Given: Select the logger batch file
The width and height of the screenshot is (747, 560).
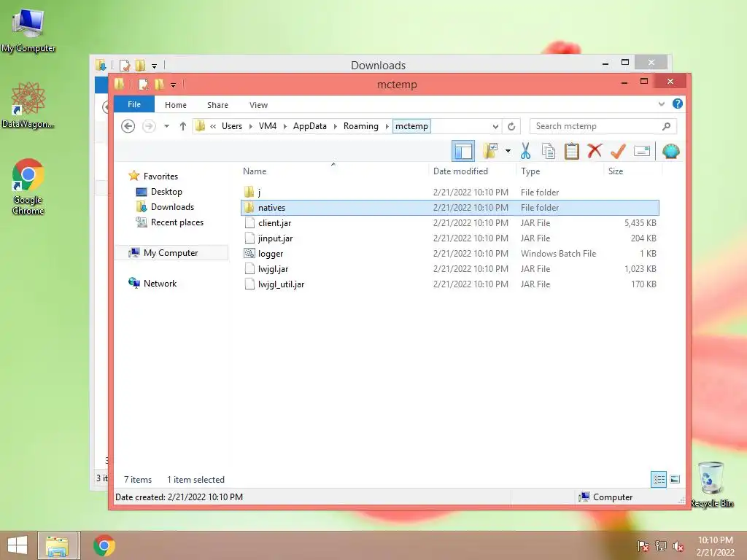Looking at the screenshot, I should click(449, 253).
